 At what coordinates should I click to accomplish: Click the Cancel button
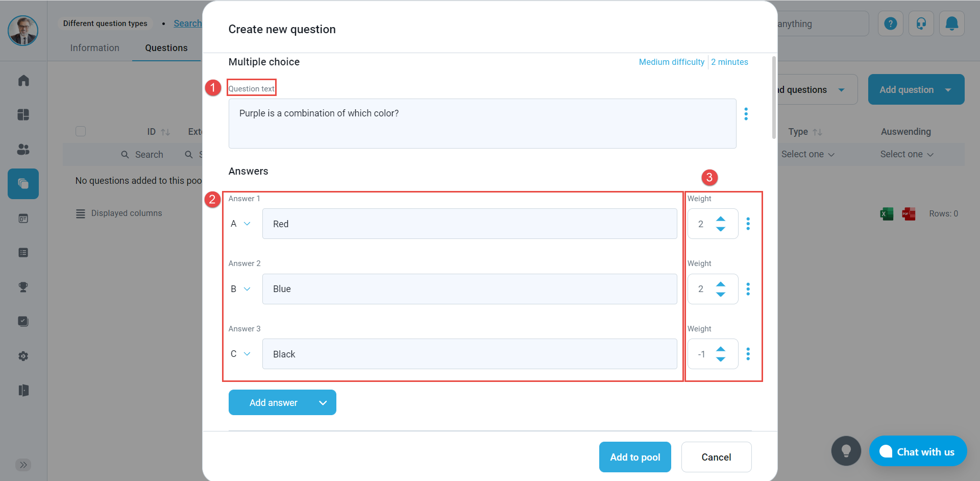coord(716,457)
